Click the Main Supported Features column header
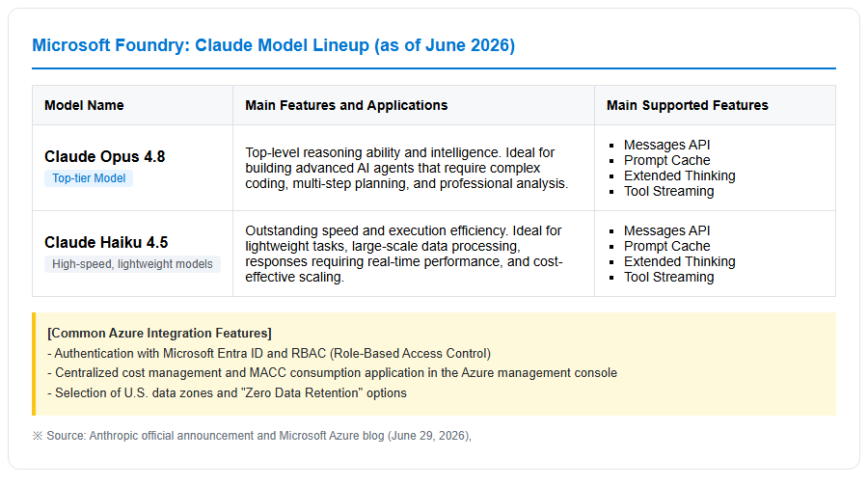Screen dimensions: 868x485 tap(687, 105)
